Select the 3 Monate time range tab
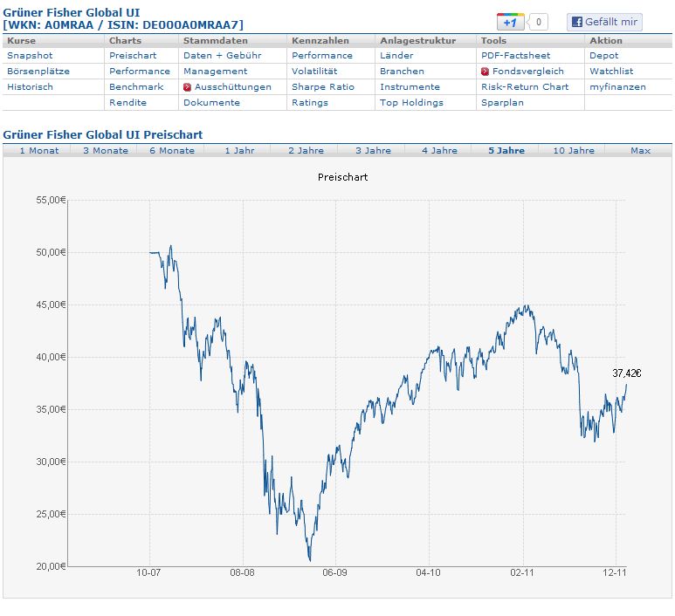The width and height of the screenshot is (675, 616). pyautogui.click(x=106, y=151)
